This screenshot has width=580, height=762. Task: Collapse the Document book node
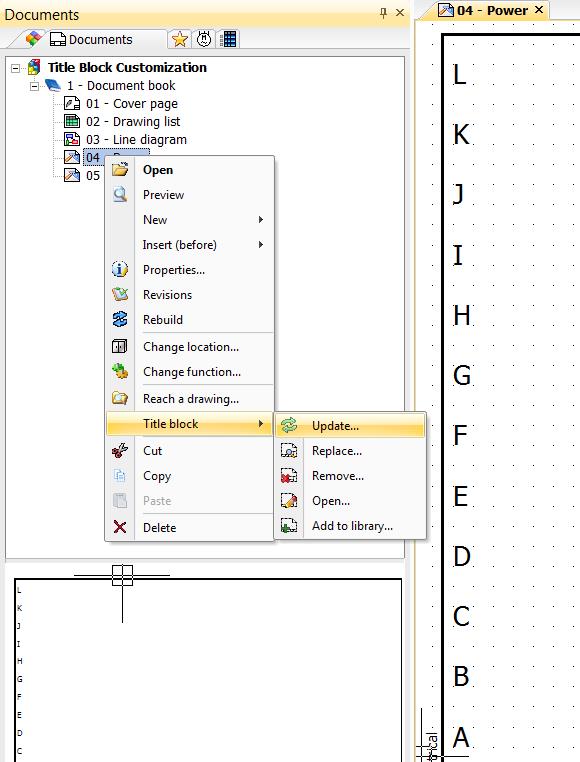tap(34, 86)
